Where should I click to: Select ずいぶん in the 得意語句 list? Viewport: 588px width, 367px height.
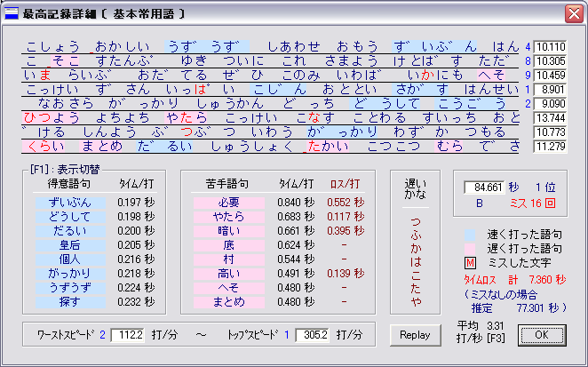68,203
